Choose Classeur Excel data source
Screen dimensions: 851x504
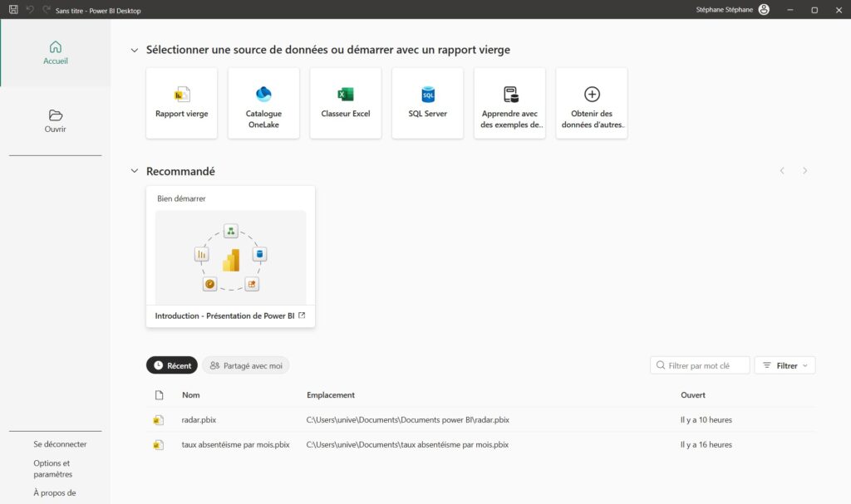346,103
